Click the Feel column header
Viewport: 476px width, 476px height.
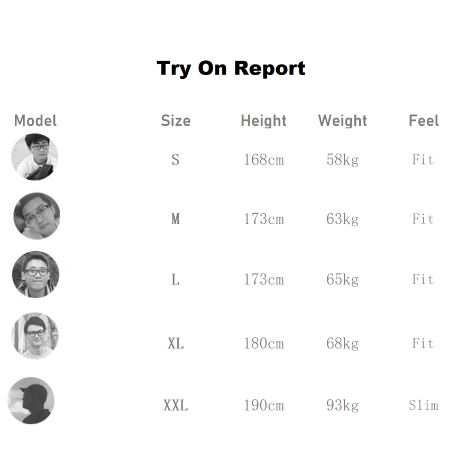coord(424,121)
